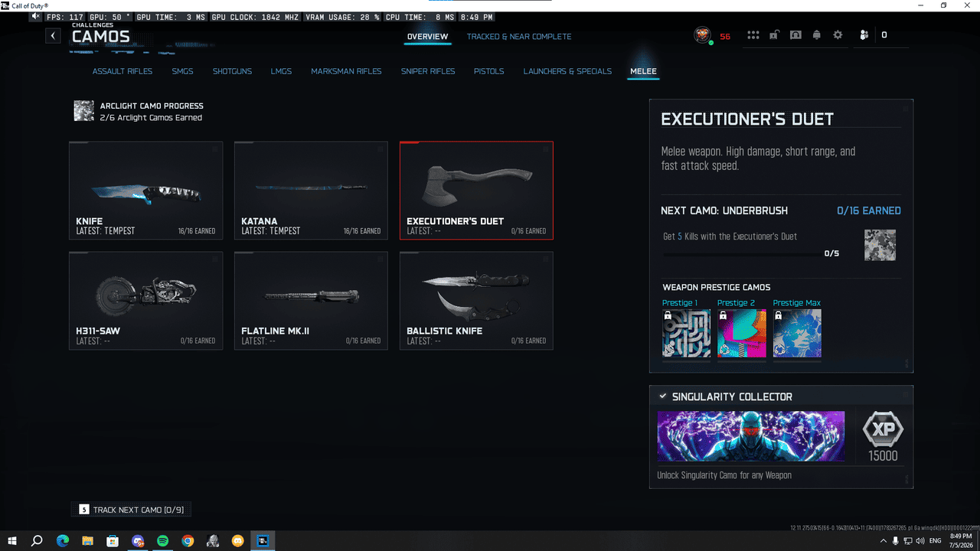Click 'NEXT CAMO: UNDERBRUSH' label
Viewport: 980px width, 551px height.
[724, 210]
